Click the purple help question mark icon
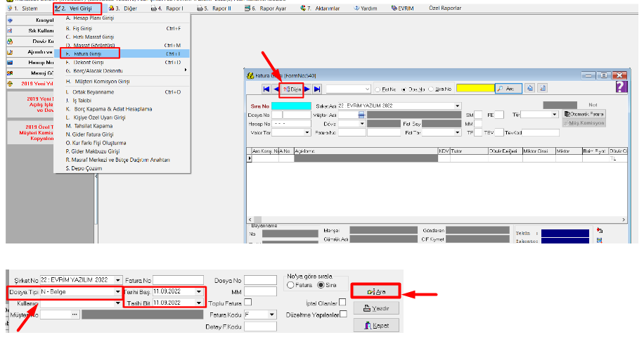This screenshot has width=644, height=342. tap(621, 87)
